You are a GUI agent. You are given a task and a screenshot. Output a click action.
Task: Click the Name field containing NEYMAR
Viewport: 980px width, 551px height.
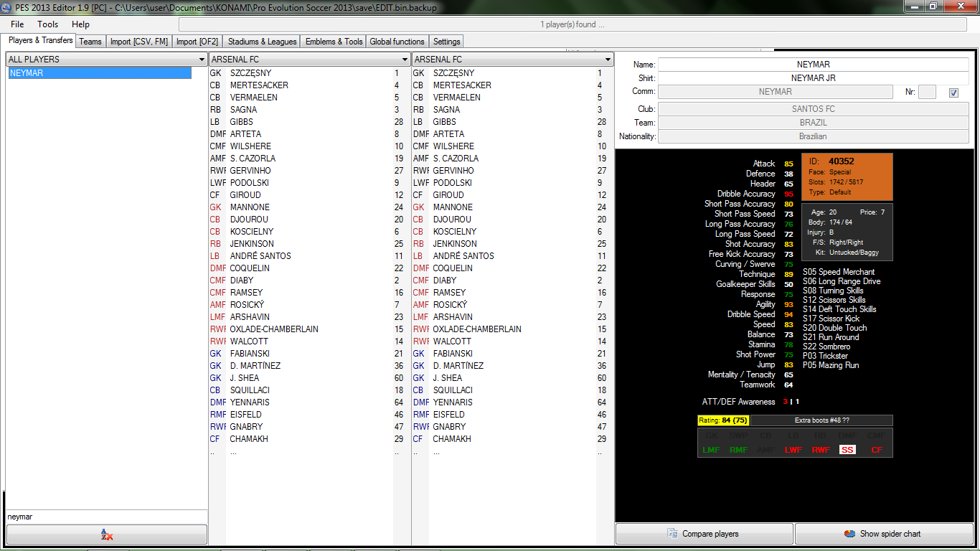[814, 65]
